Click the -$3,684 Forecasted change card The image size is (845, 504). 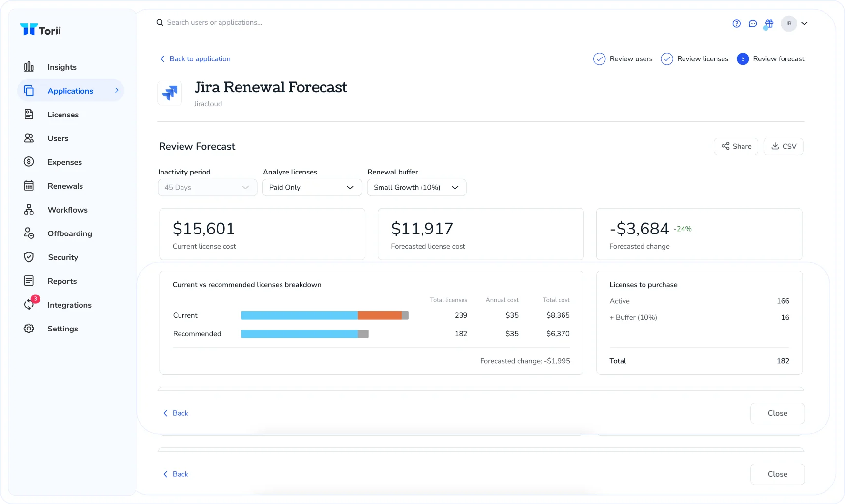[x=699, y=234]
